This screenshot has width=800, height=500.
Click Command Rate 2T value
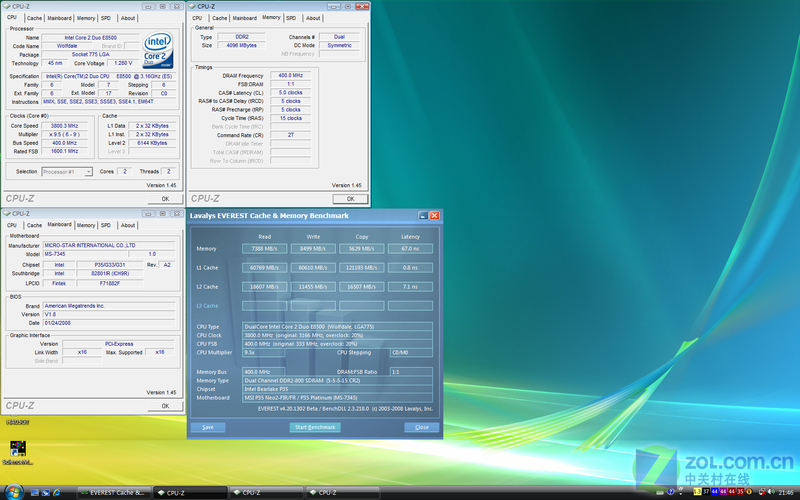[290, 135]
